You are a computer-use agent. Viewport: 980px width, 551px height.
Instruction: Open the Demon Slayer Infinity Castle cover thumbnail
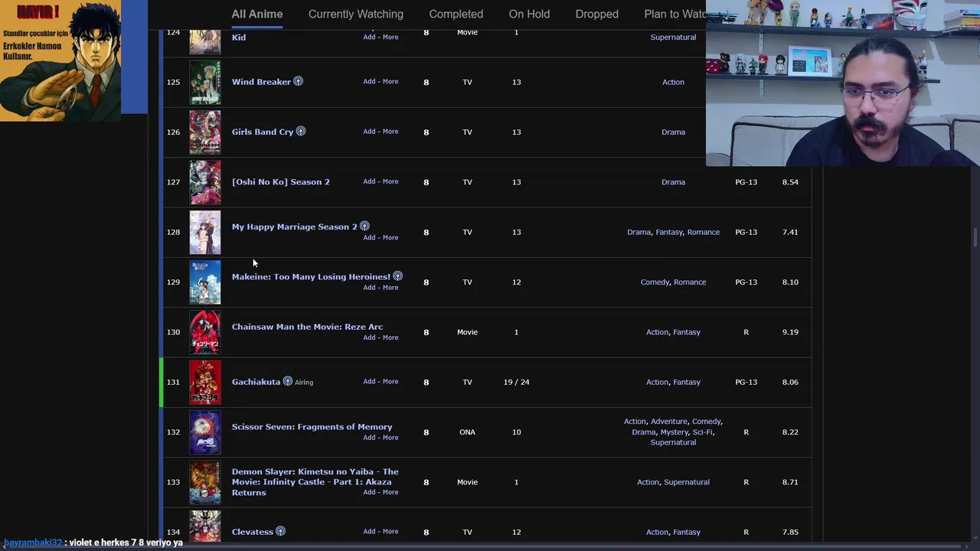[x=205, y=482]
